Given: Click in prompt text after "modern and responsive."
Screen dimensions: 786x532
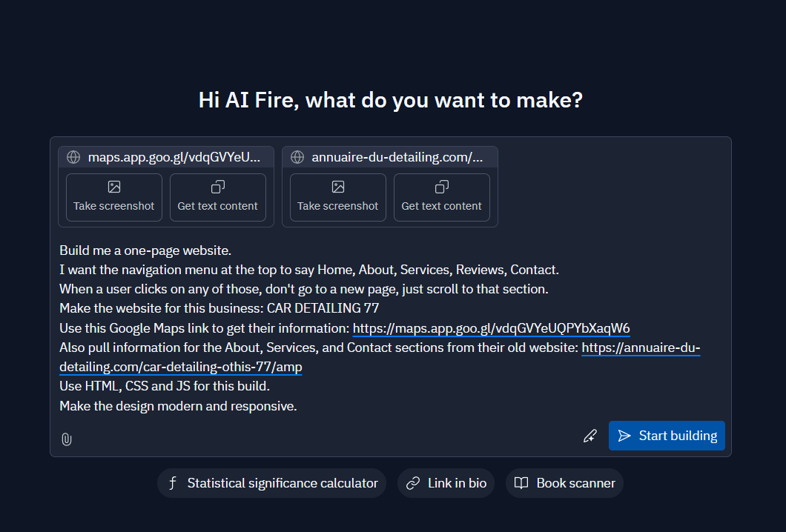Looking at the screenshot, I should point(300,406).
